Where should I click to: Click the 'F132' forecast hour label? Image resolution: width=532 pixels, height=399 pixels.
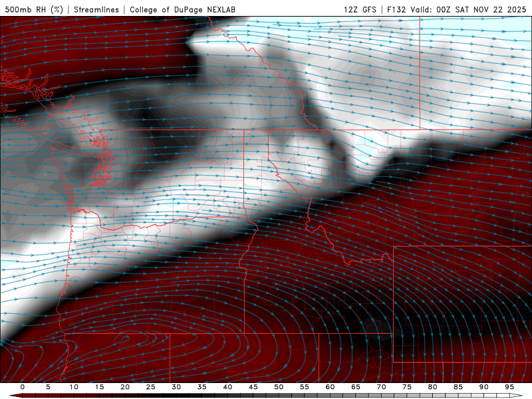coord(396,9)
